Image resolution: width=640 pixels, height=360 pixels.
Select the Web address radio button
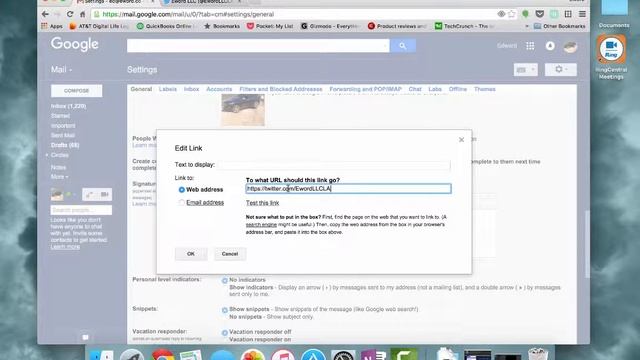[182, 190]
